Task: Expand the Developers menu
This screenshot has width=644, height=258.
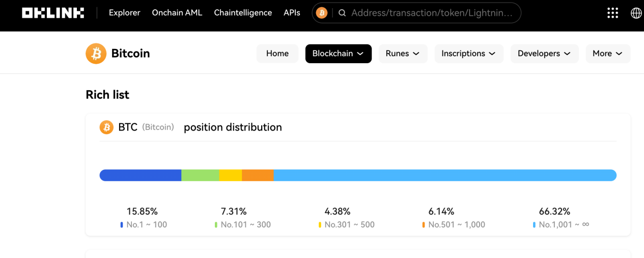Action: point(544,54)
